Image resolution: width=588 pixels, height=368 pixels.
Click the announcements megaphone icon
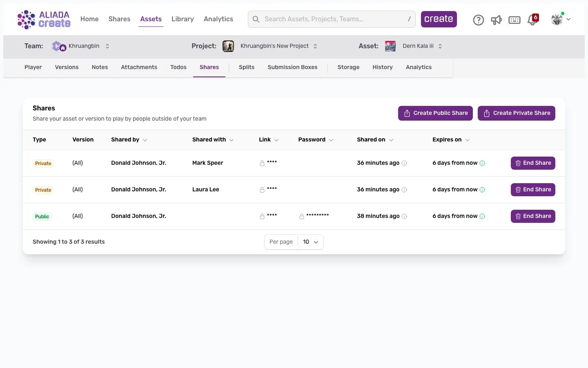pos(496,20)
